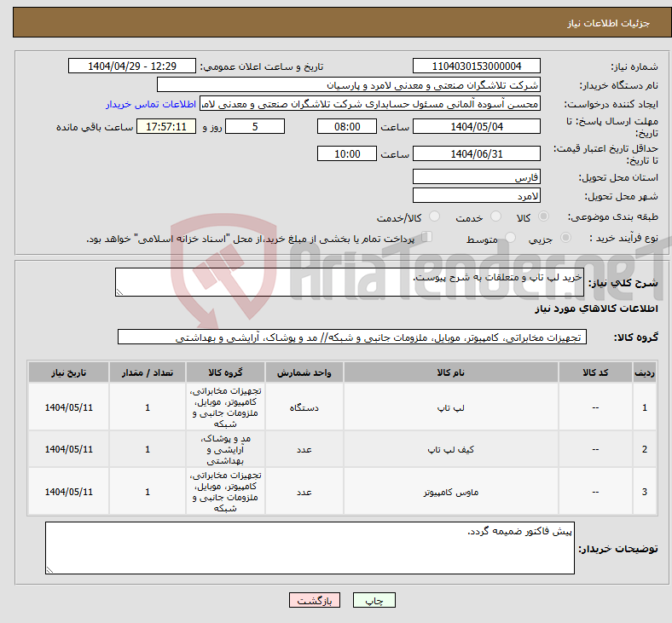Click the گروه کالا table column header
The width and height of the screenshot is (672, 623).
[225, 372]
